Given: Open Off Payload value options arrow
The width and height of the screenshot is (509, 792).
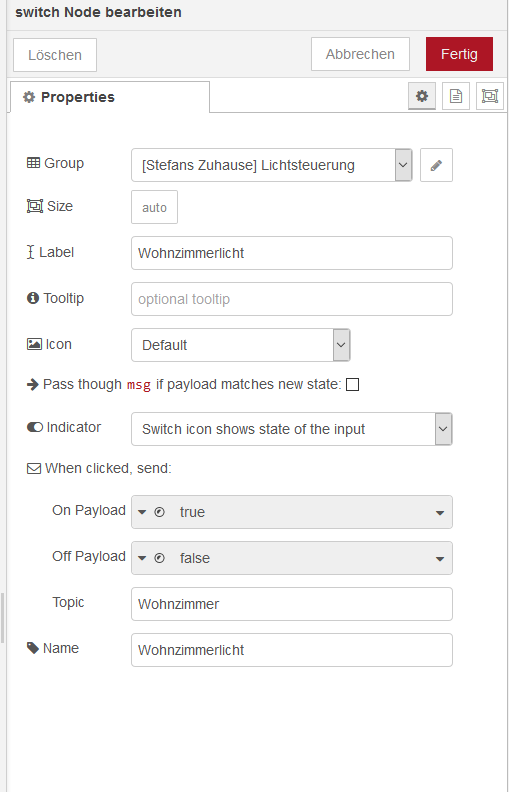Looking at the screenshot, I should (x=440, y=559).
